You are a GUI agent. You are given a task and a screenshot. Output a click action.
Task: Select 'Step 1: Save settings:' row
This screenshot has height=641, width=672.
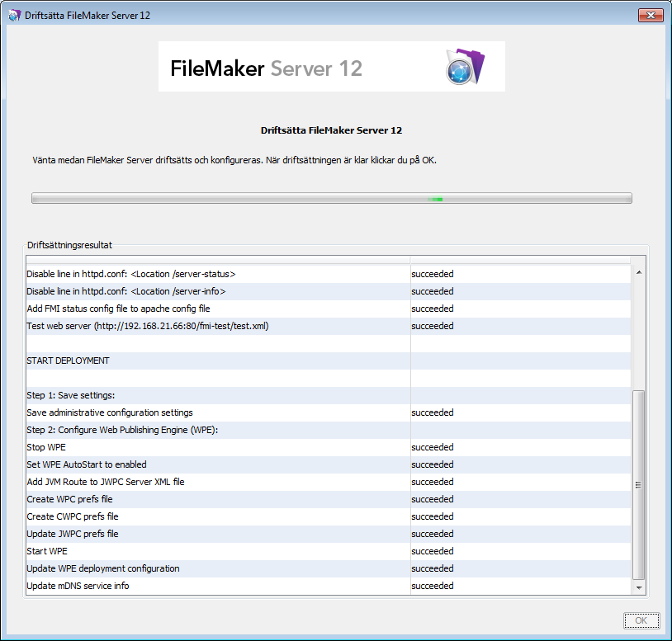point(329,395)
